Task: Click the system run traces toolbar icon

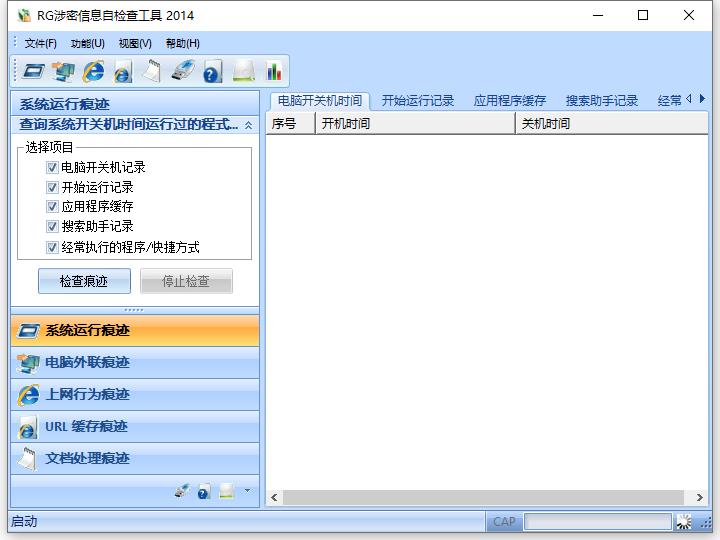Action: click(x=34, y=72)
